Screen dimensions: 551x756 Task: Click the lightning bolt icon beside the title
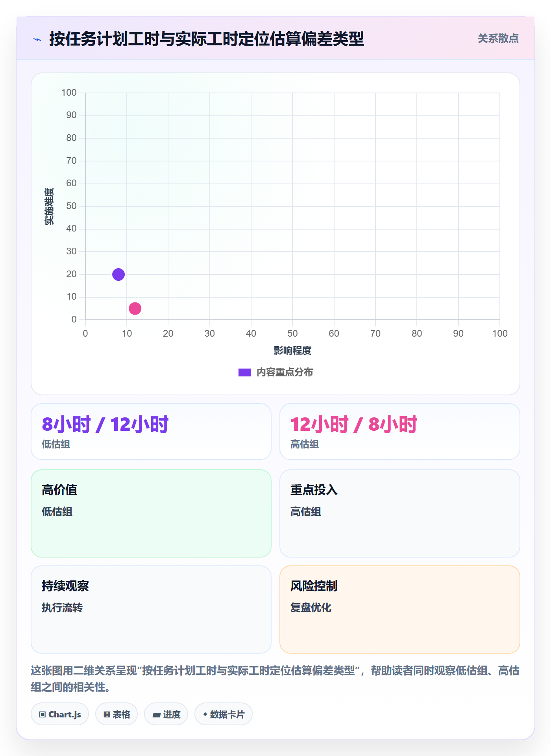pos(37,39)
